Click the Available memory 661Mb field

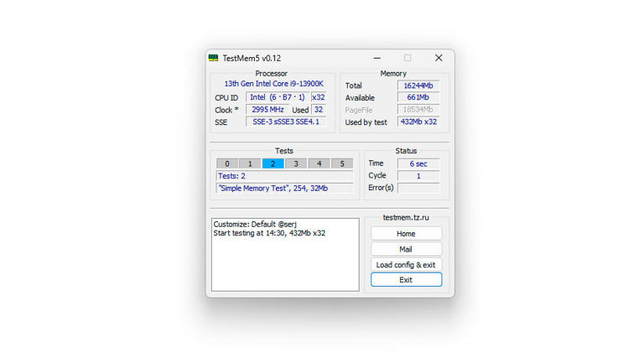[x=418, y=98]
